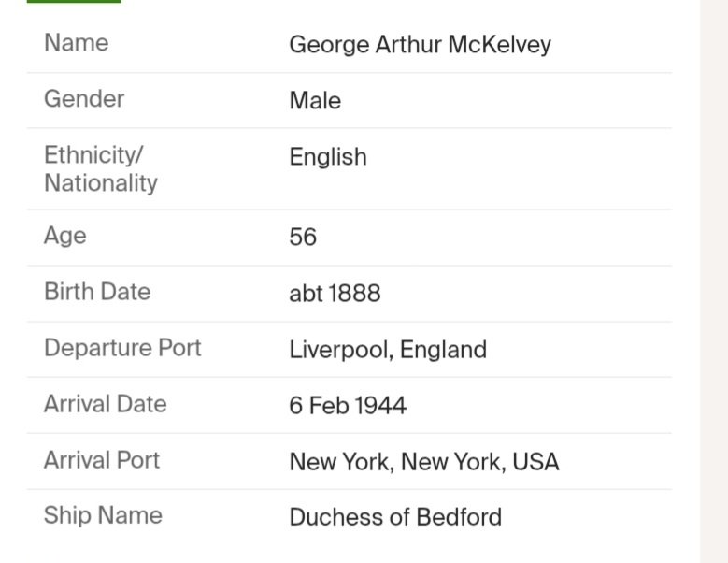
Task: Click the Arrival Date label
Action: pyautogui.click(x=105, y=404)
